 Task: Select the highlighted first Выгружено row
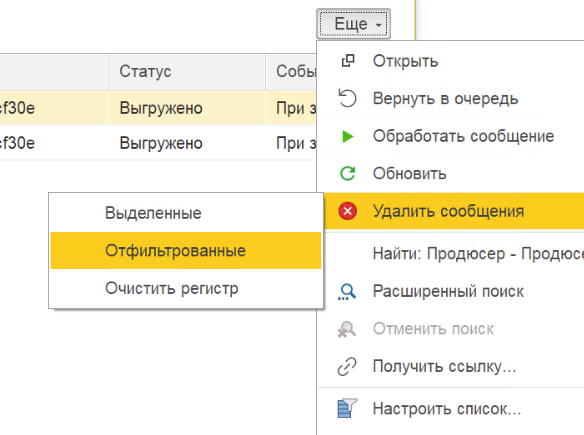(158, 108)
